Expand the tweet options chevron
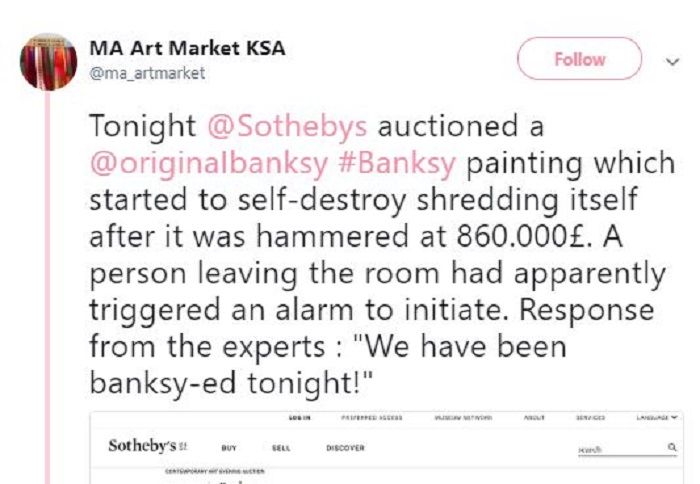This screenshot has width=700, height=484. click(672, 61)
